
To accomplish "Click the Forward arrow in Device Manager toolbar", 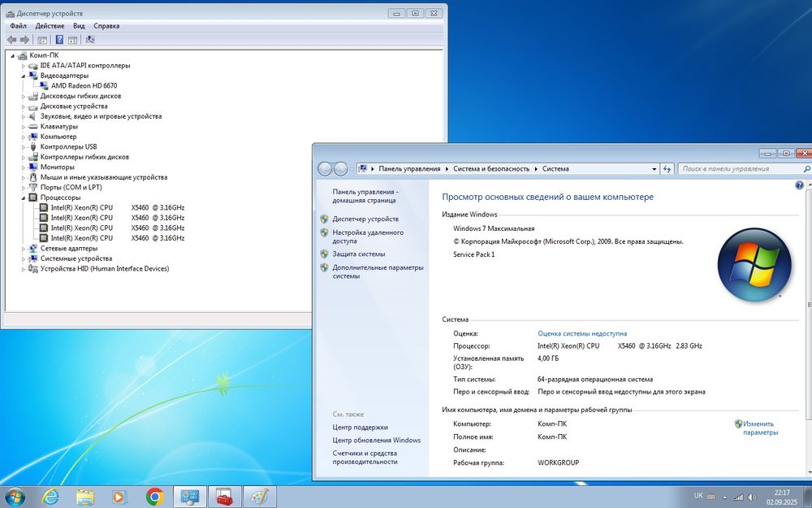I will click(24, 39).
